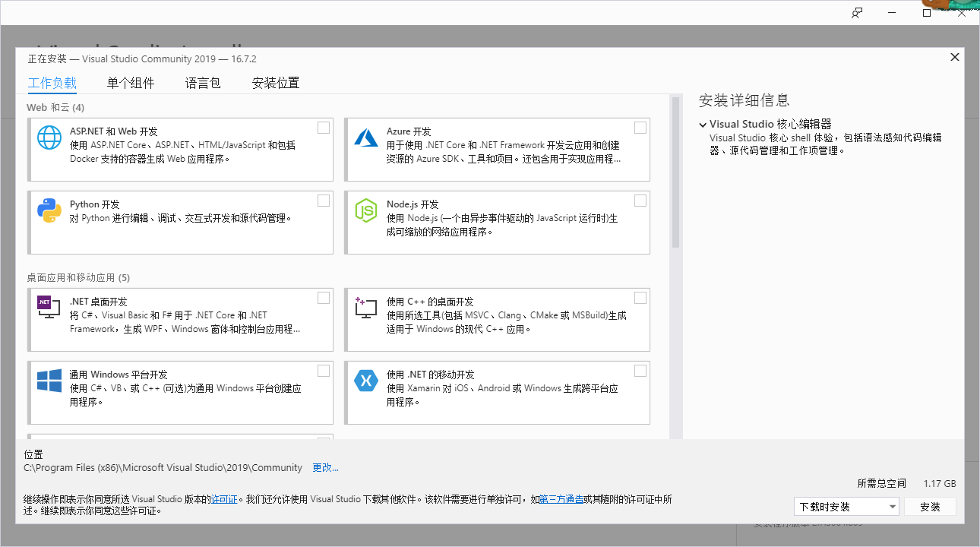Click the feedback icon in the title bar

pos(857,13)
